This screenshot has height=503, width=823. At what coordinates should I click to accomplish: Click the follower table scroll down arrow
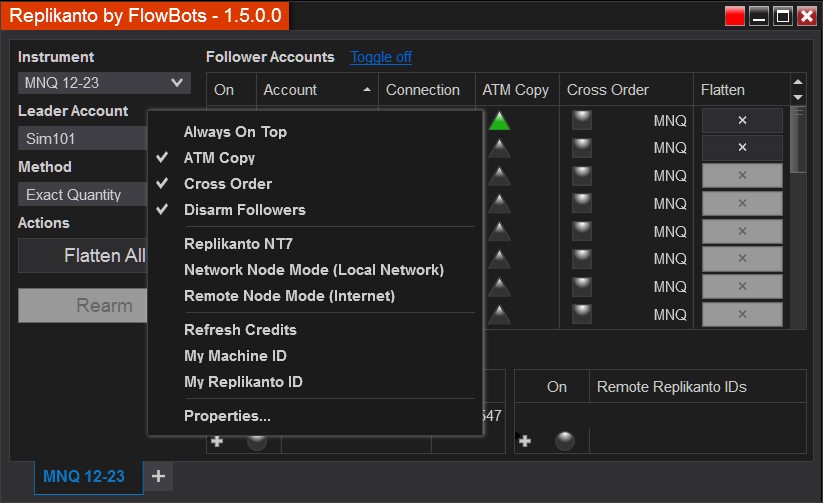point(798,97)
